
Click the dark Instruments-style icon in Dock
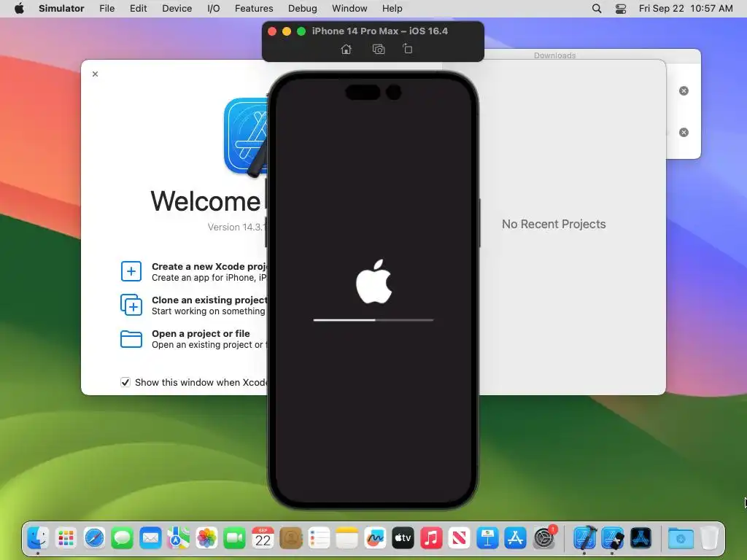point(640,538)
